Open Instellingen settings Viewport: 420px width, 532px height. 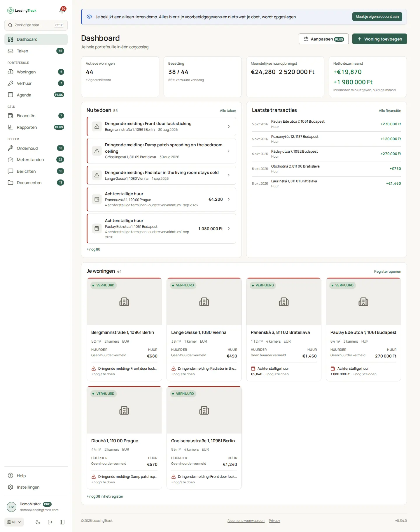coord(36,487)
